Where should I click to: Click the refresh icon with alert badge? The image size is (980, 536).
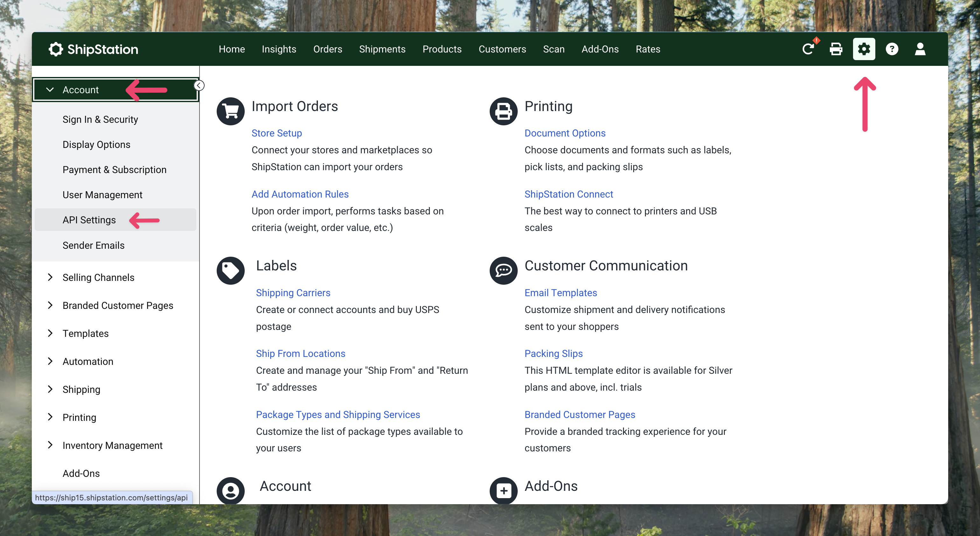coord(808,49)
